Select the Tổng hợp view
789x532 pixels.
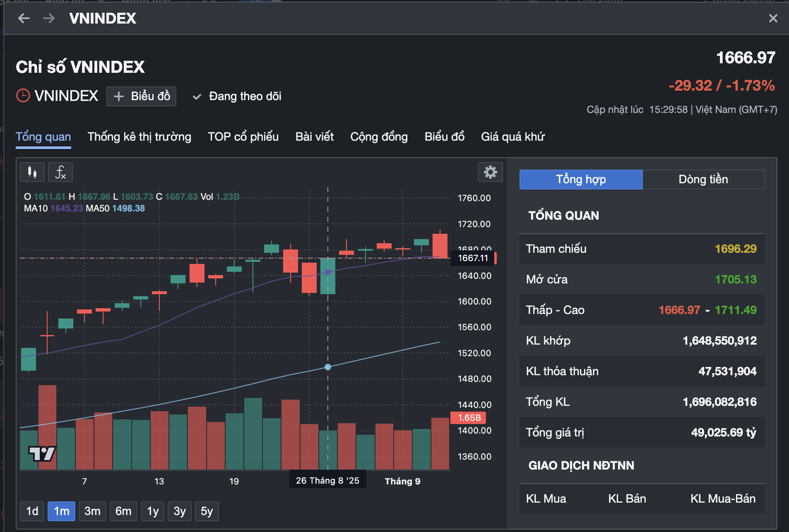click(581, 180)
